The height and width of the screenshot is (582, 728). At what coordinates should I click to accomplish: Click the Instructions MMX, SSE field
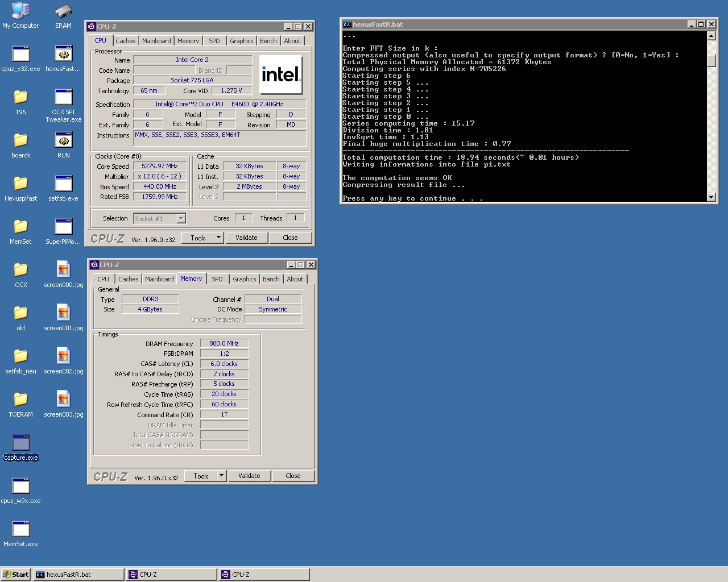pyautogui.click(x=220, y=138)
